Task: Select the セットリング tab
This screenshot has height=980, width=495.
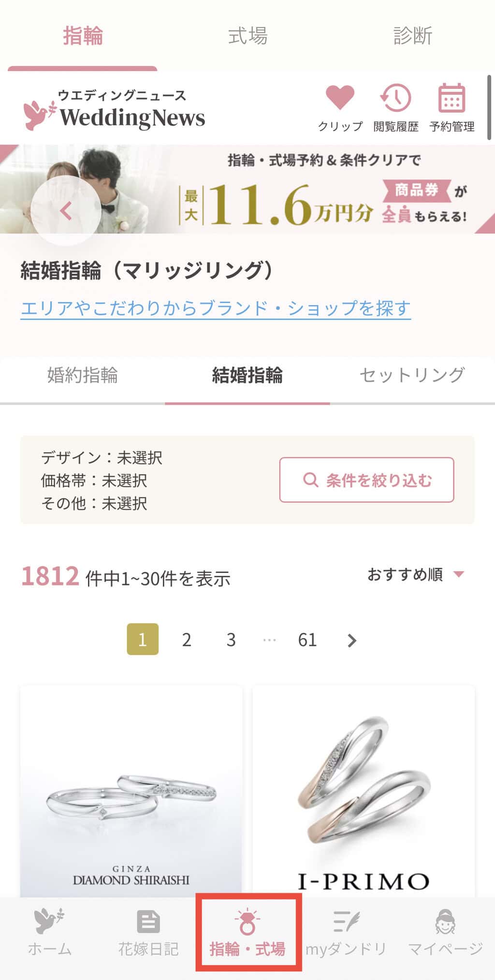Action: tap(412, 375)
